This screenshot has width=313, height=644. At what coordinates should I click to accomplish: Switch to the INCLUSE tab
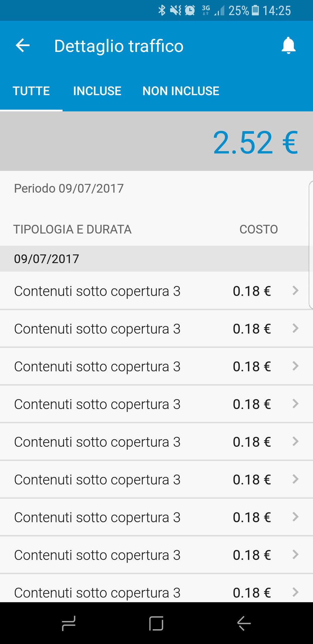coord(97,91)
